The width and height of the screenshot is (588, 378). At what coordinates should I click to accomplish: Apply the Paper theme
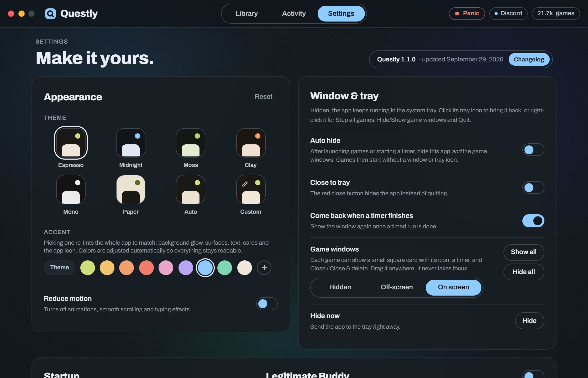pos(131,190)
